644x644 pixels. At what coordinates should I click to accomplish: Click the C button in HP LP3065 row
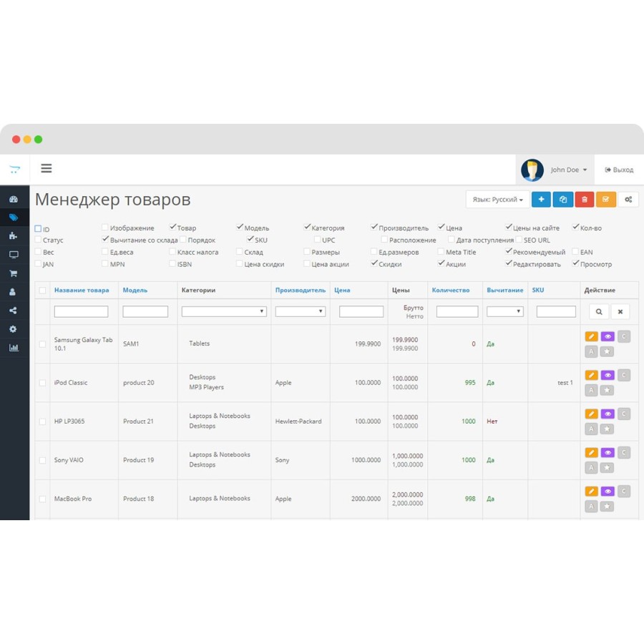624,414
